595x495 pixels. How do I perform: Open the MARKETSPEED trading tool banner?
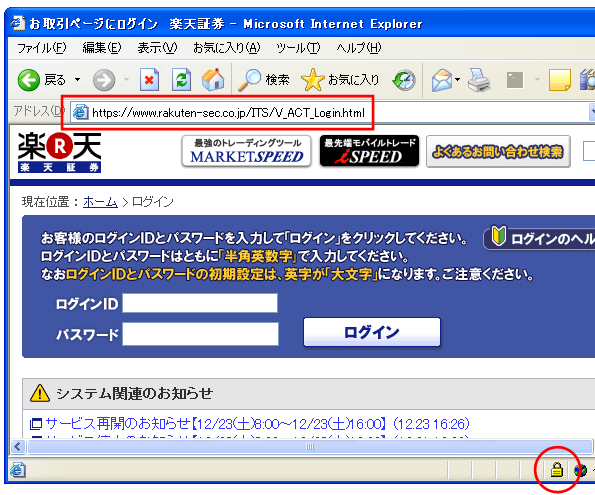pyautogui.click(x=247, y=151)
